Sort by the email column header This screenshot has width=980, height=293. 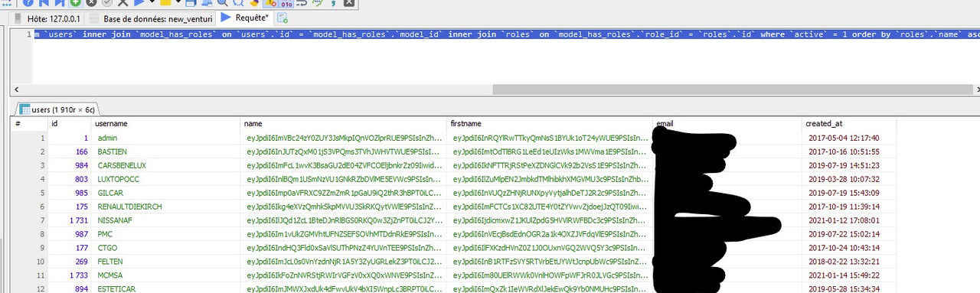pos(727,123)
